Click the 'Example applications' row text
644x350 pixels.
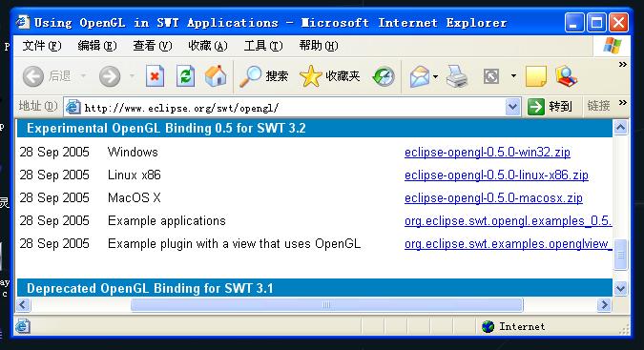click(167, 221)
